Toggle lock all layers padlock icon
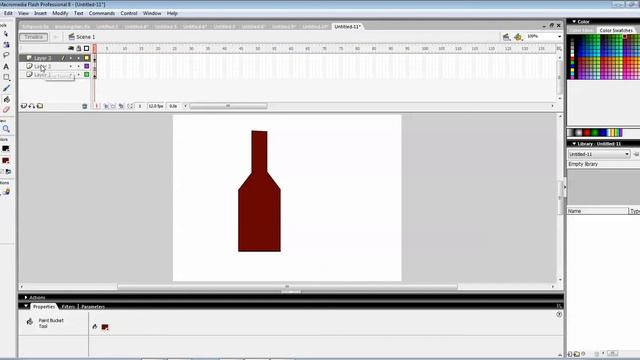The image size is (640, 360). coord(79,48)
